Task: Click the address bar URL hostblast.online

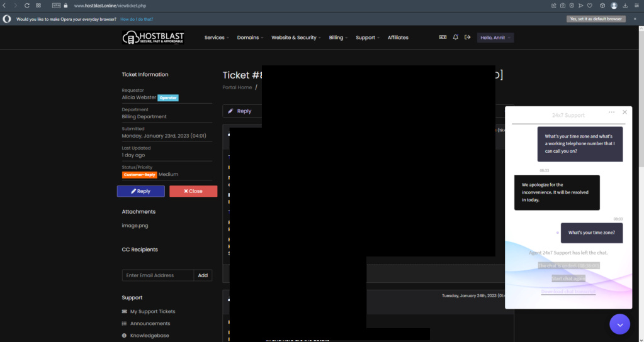Action: click(110, 6)
